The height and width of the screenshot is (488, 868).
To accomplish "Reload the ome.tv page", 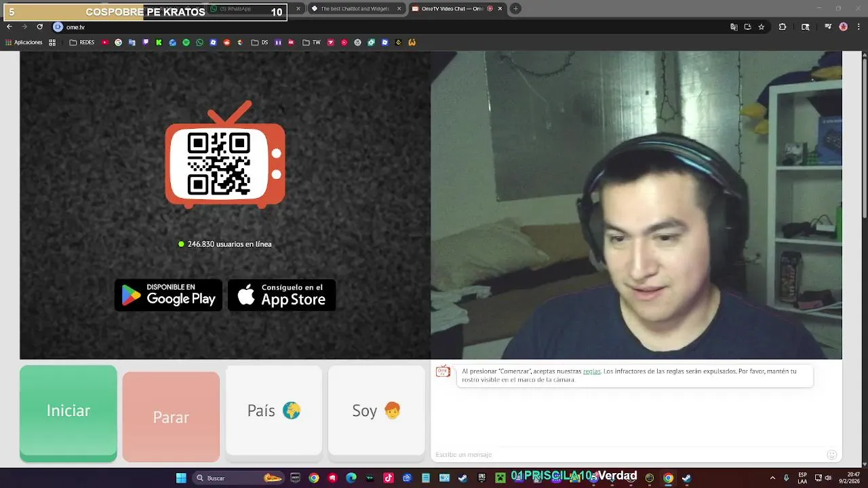I will [x=39, y=27].
